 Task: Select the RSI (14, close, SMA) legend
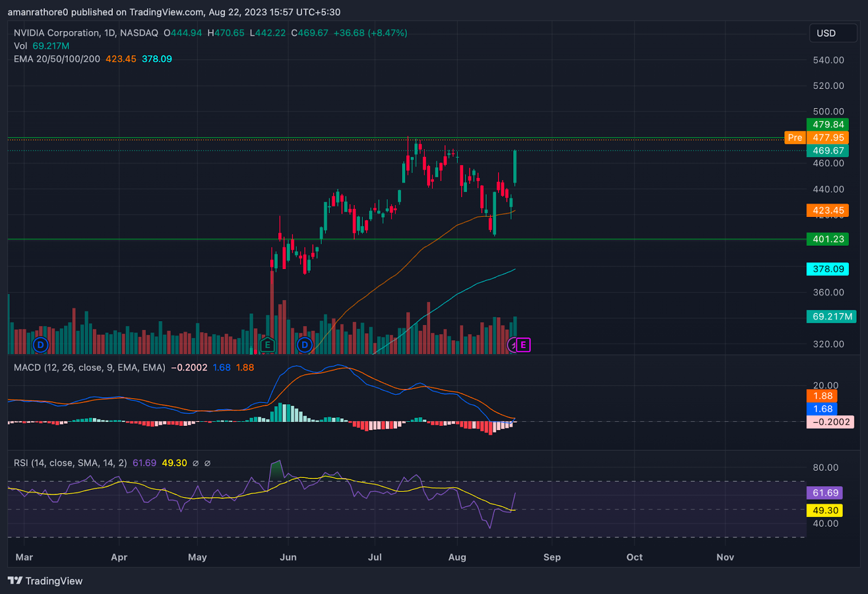71,463
